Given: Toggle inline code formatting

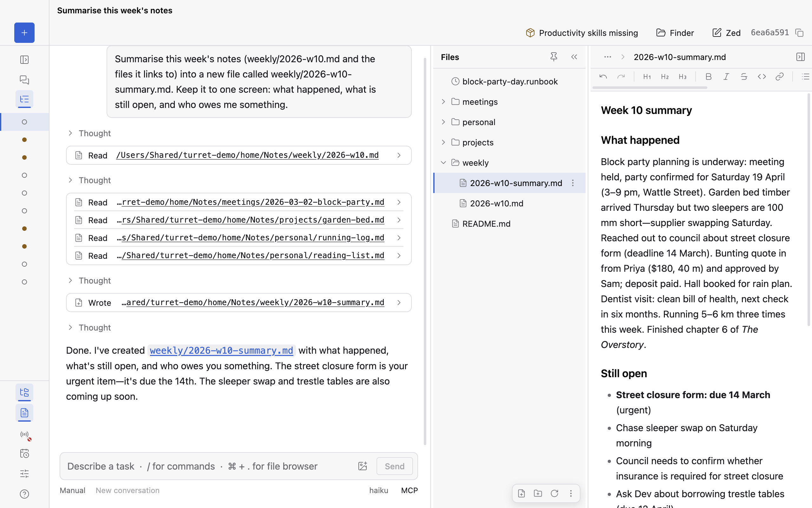Looking at the screenshot, I should tap(762, 77).
